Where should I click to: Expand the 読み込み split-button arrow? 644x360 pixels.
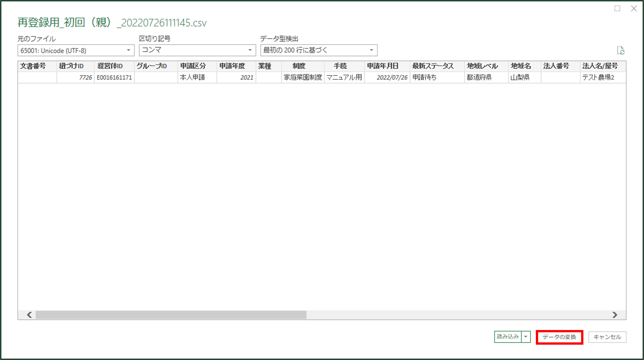526,337
